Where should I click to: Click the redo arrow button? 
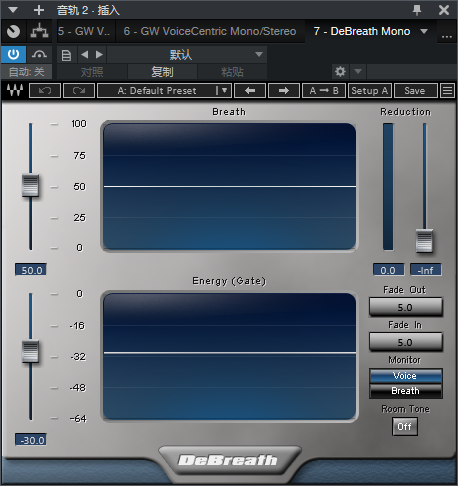pos(79,91)
